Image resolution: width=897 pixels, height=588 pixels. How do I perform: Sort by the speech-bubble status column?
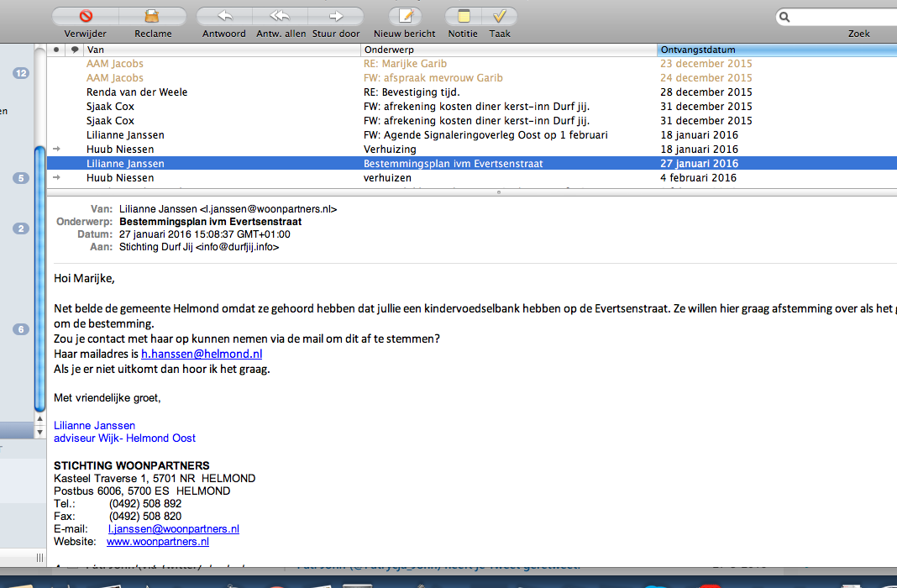pyautogui.click(x=75, y=50)
